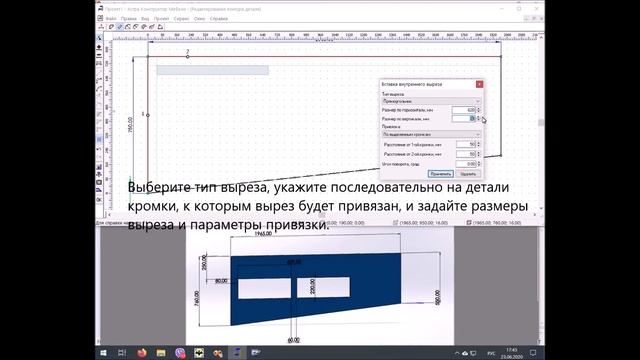Select edge point 1 on the left contour

click(x=148, y=115)
